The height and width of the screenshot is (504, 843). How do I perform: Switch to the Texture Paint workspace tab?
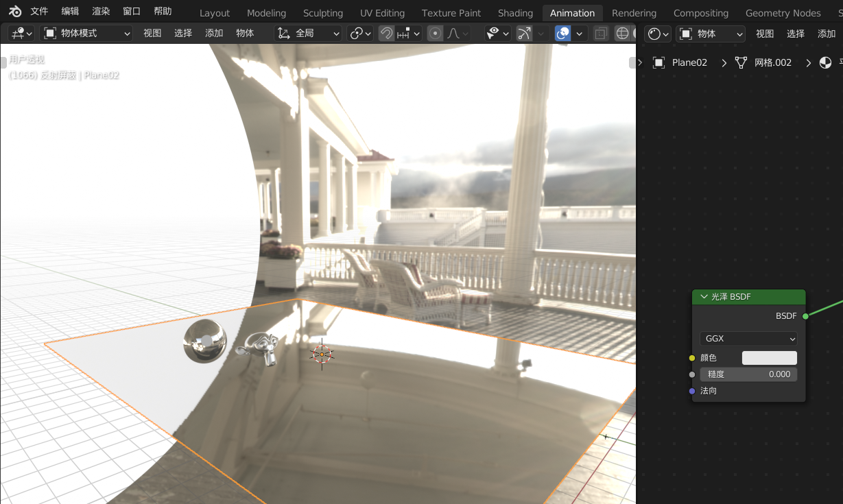tap(451, 13)
